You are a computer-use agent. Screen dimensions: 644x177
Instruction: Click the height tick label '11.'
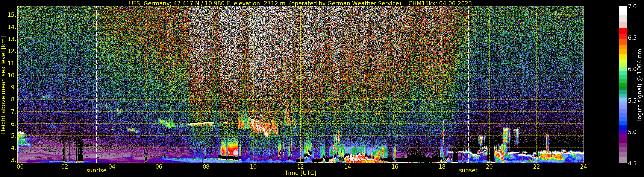(x=12, y=63)
